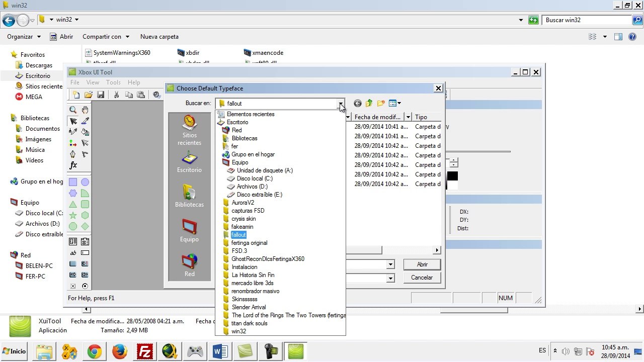Click the Explorer refresh button
The width and height of the screenshot is (644, 362).
click(x=533, y=20)
